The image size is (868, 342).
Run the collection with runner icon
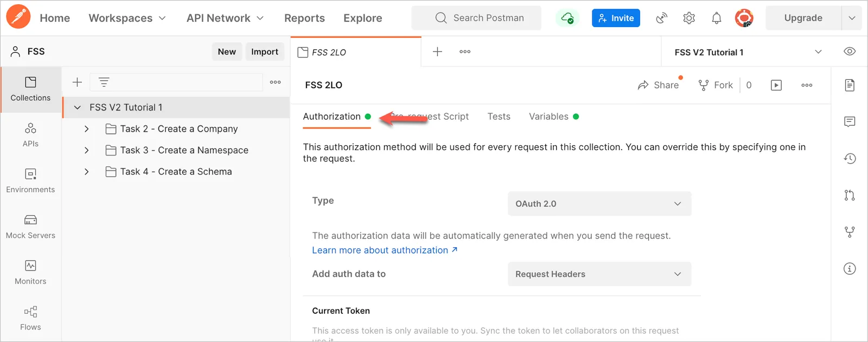click(776, 85)
